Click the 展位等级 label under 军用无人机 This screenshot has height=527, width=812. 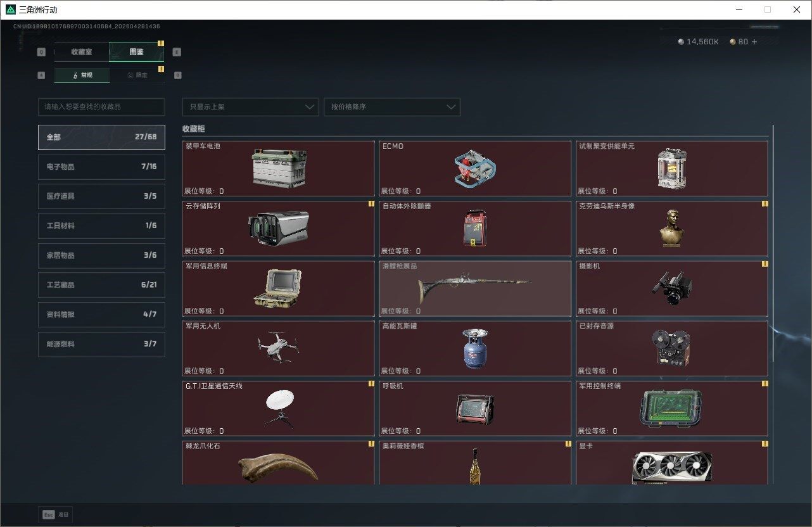point(204,371)
